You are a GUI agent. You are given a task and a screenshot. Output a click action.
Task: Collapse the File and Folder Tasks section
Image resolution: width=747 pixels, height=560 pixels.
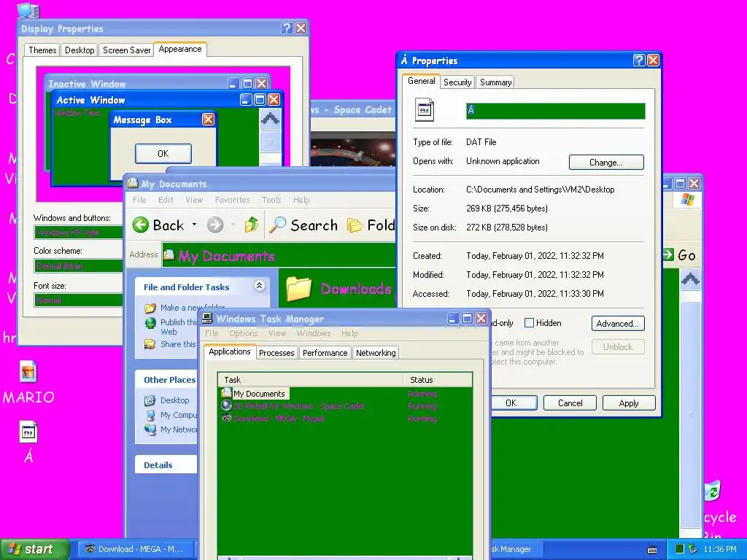[259, 286]
